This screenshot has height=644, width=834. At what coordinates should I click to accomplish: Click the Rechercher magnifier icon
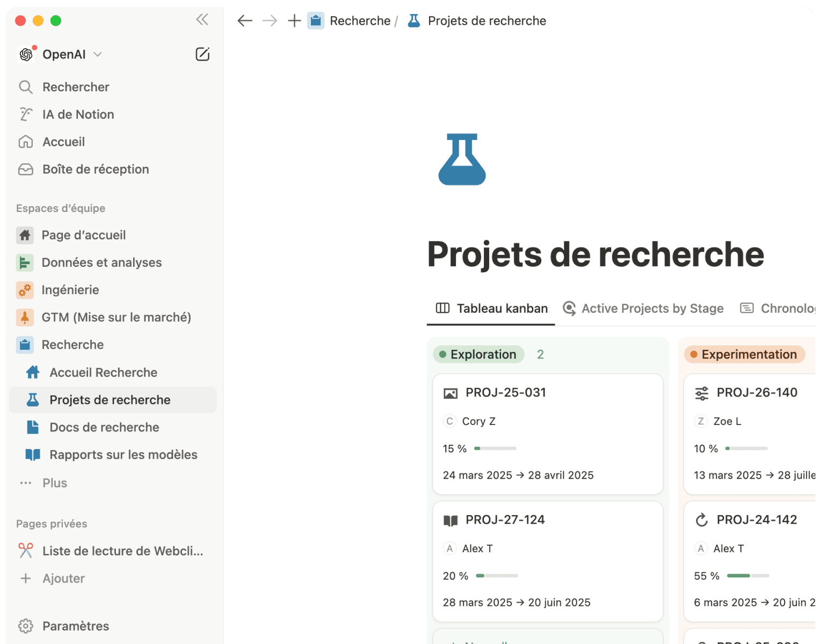tap(25, 86)
